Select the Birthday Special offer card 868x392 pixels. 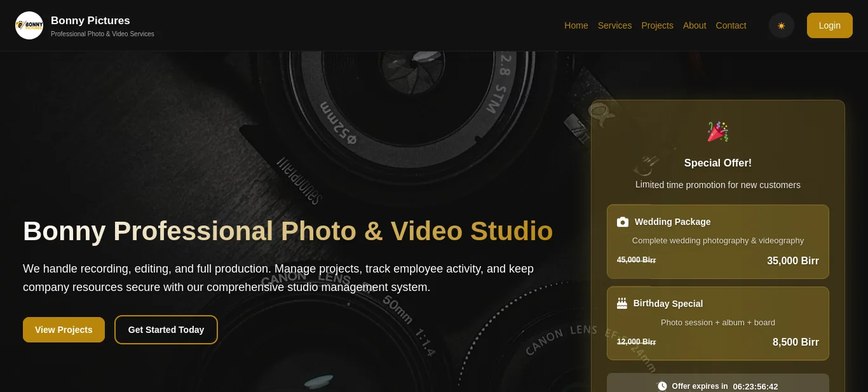coord(718,323)
